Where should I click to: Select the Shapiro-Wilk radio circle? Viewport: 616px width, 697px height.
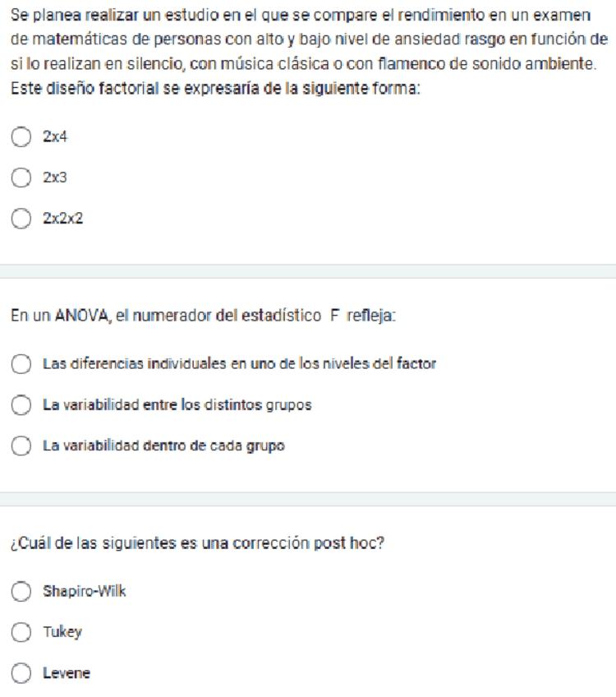click(21, 591)
